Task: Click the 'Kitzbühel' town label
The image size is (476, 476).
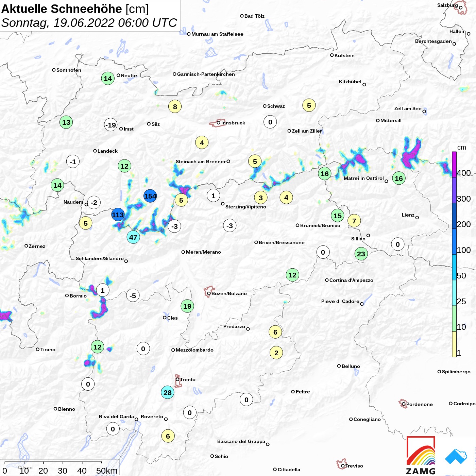Action: click(350, 82)
